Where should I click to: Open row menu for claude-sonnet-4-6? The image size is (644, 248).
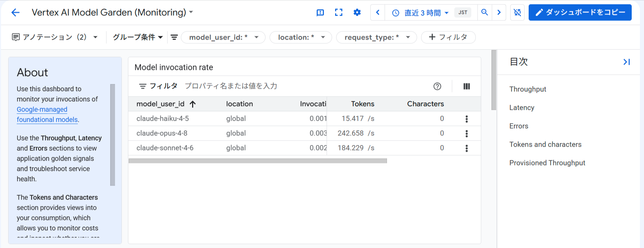[x=467, y=148]
